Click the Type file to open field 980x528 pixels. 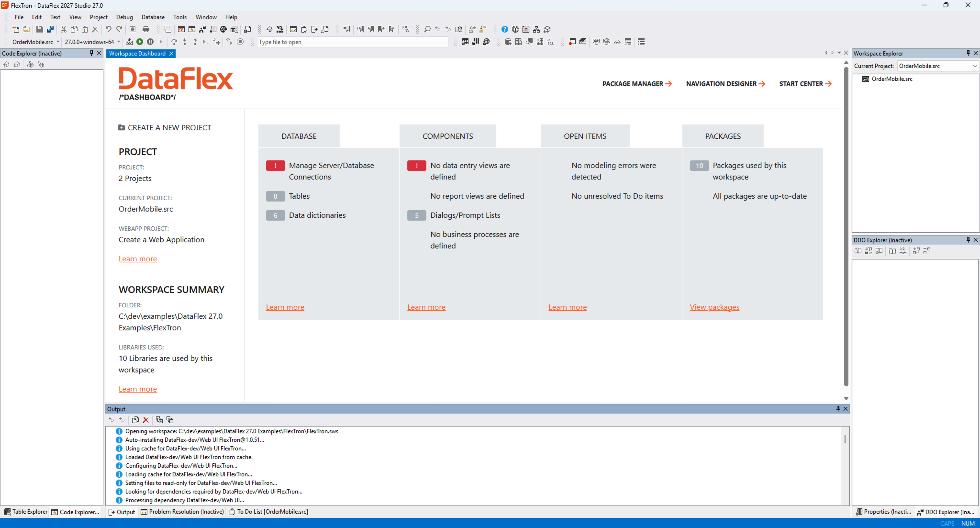point(352,42)
